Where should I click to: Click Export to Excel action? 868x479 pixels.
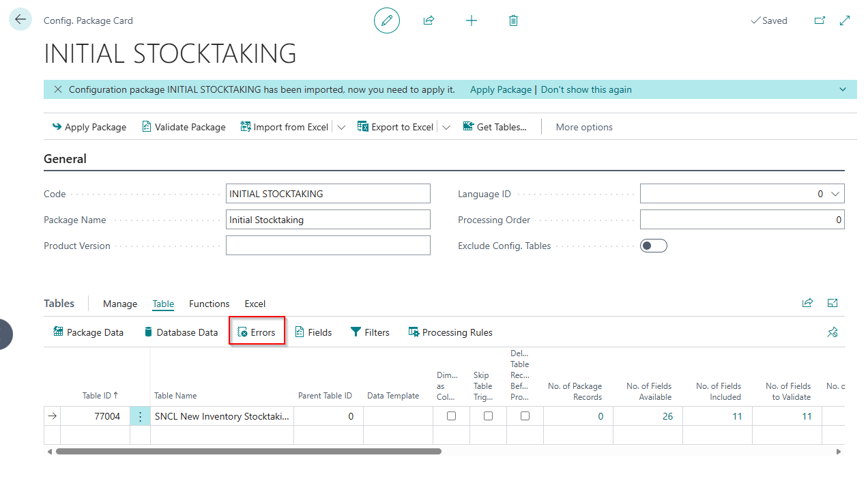click(x=395, y=127)
